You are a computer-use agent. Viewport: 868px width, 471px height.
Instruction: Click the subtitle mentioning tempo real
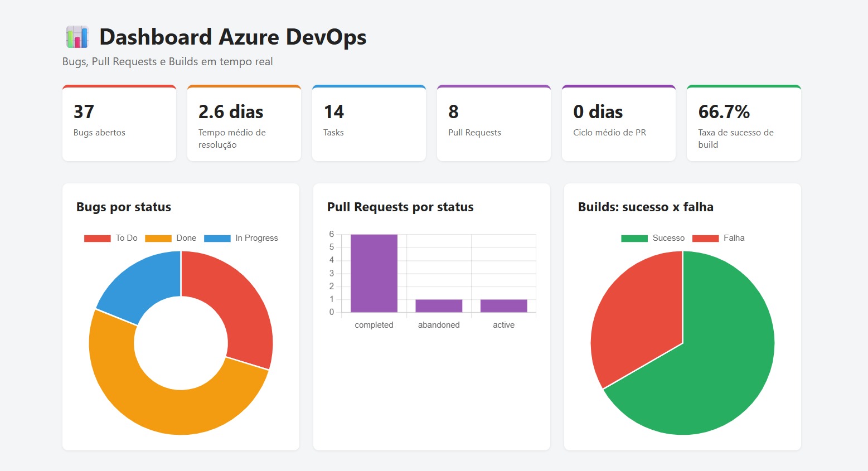click(x=168, y=62)
